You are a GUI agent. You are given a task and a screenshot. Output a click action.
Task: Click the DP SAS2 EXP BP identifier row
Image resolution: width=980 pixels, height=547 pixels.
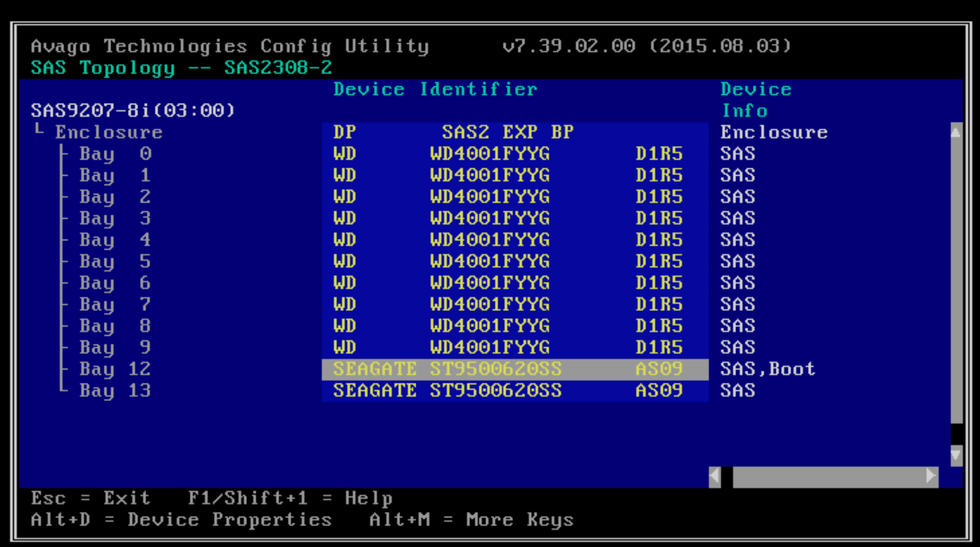515,132
